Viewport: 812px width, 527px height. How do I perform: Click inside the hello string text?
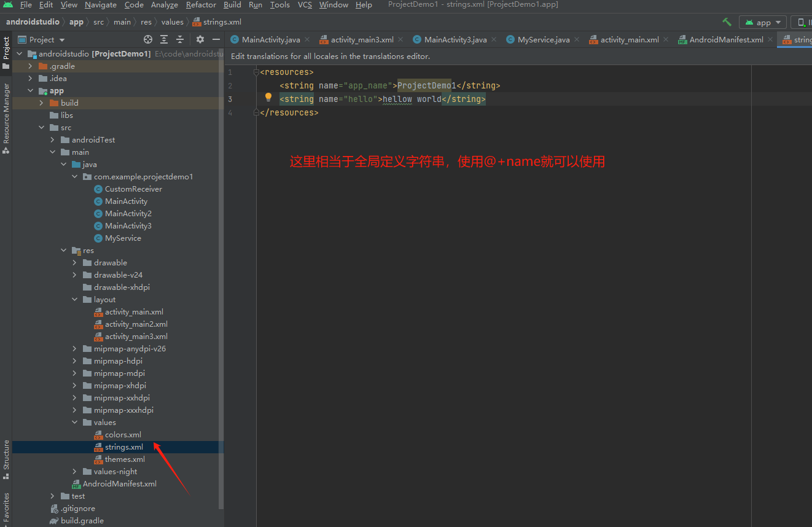pos(412,99)
